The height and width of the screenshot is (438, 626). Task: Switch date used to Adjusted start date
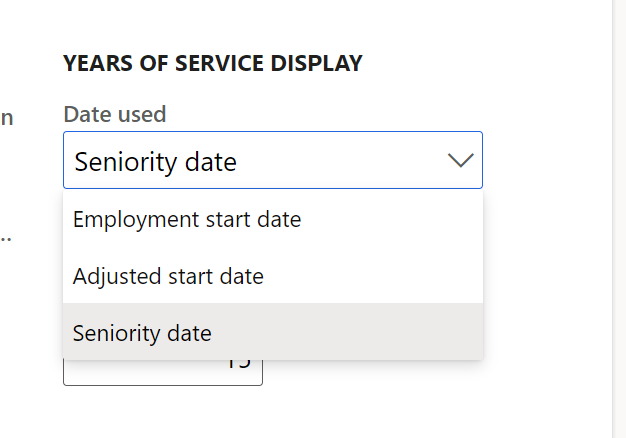click(168, 276)
